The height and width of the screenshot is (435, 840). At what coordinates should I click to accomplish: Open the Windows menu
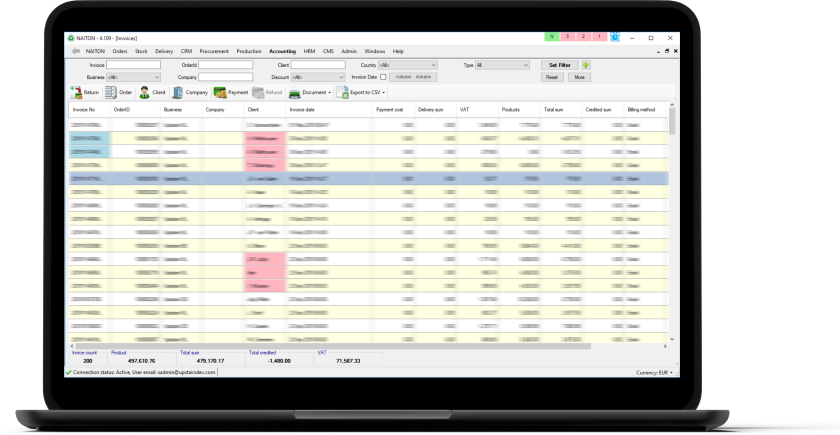pos(375,51)
